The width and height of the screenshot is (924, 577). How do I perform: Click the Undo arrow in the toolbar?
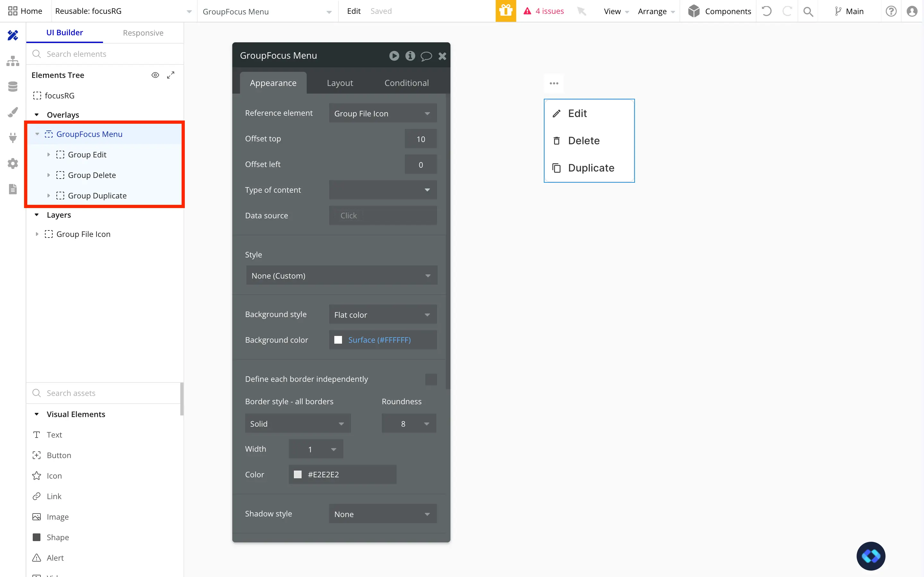click(x=767, y=11)
